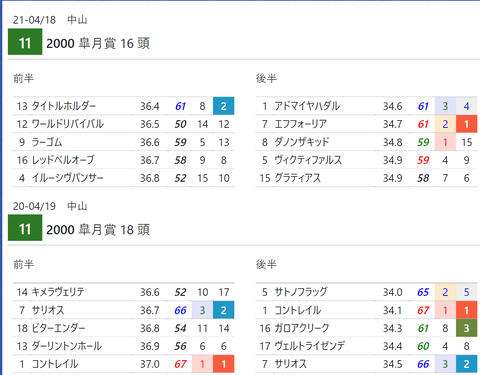Select horse ダノンザキッド row
480x375 pixels.
(366, 142)
